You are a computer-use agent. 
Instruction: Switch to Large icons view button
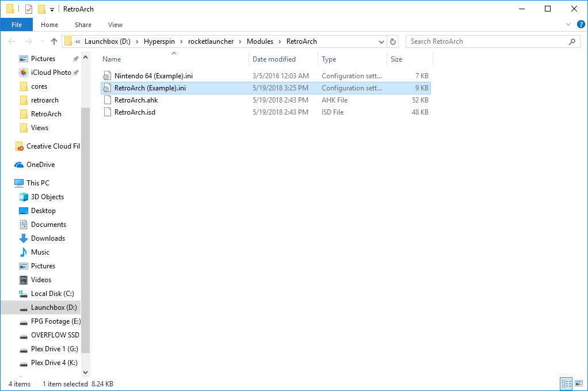click(579, 384)
